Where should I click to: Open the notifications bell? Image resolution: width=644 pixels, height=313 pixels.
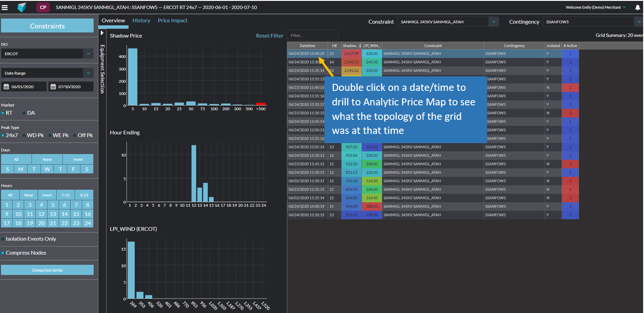(637, 7)
